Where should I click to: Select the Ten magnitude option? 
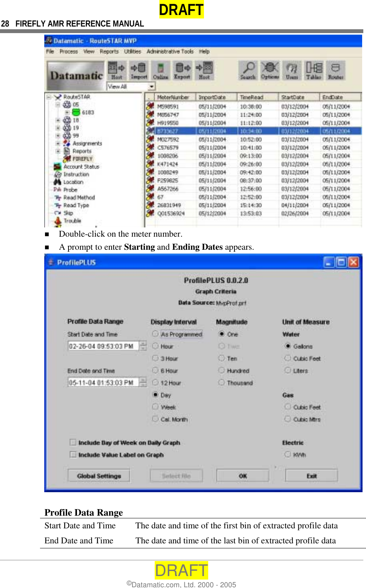click(221, 358)
